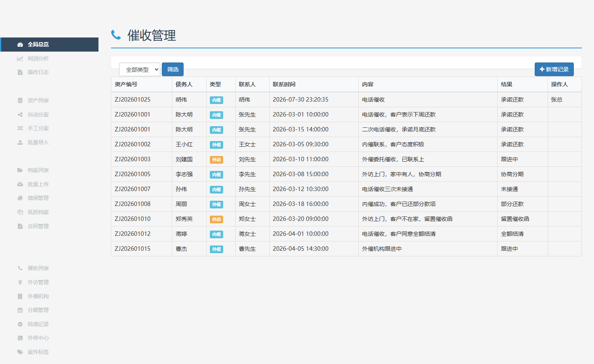Click result 部分还款
The width and height of the screenshot is (594, 364).
[x=512, y=204]
